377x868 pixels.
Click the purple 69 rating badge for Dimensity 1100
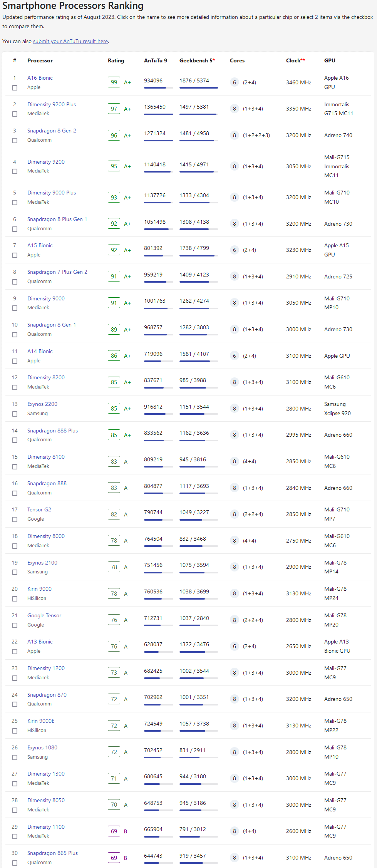[114, 831]
